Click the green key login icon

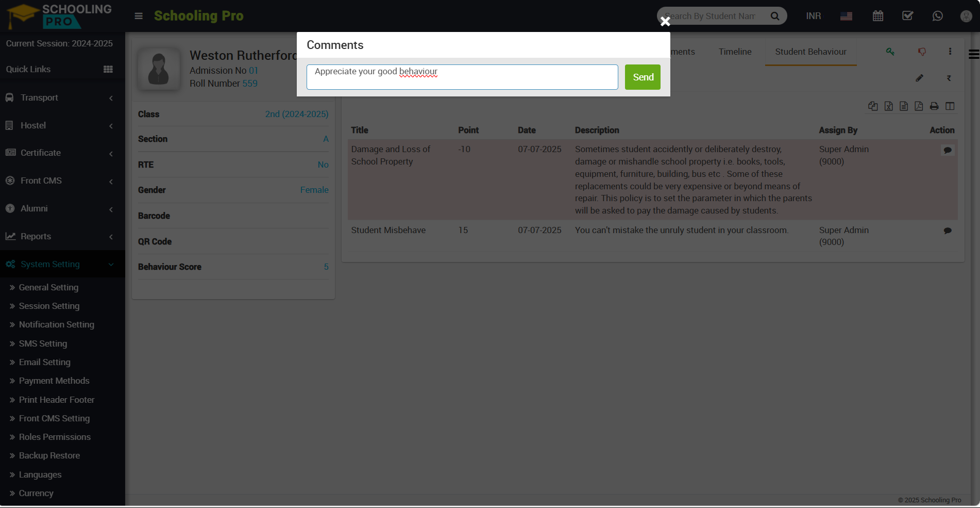tap(890, 52)
